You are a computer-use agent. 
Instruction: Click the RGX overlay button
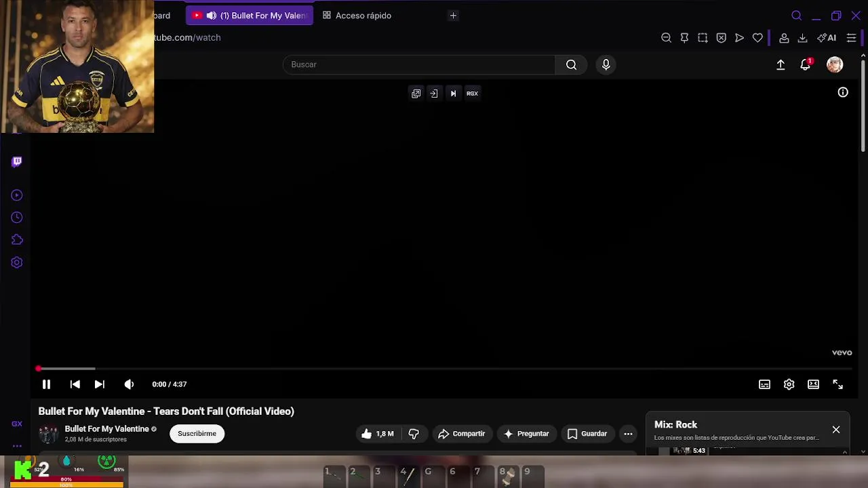[x=472, y=94]
